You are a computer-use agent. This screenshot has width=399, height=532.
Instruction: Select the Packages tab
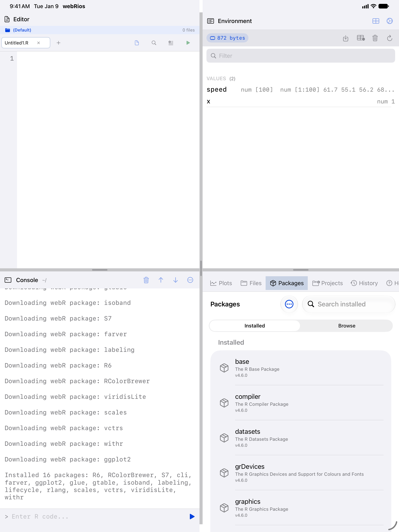(287, 283)
